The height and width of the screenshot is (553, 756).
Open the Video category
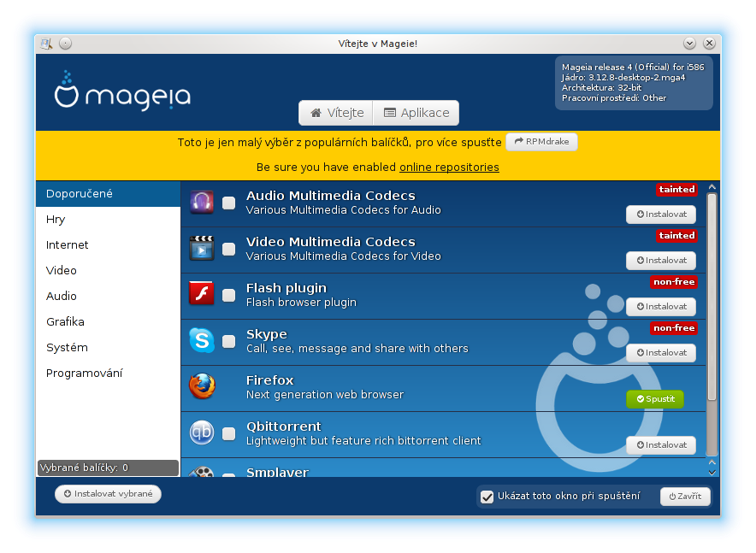click(108, 271)
